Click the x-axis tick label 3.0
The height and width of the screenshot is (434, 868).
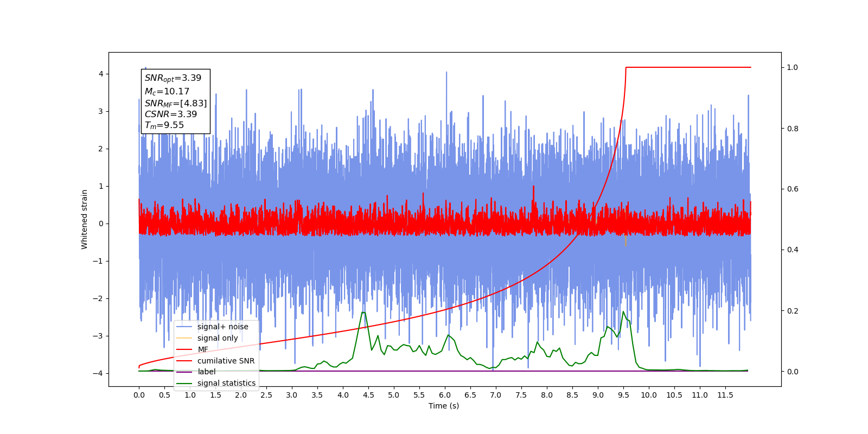tap(292, 395)
